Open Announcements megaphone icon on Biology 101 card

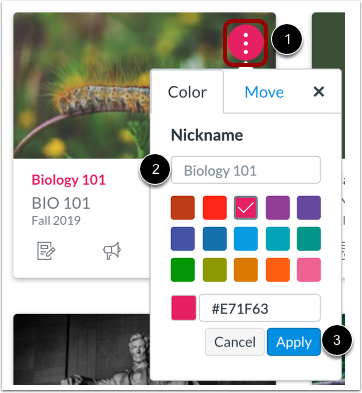tap(112, 251)
